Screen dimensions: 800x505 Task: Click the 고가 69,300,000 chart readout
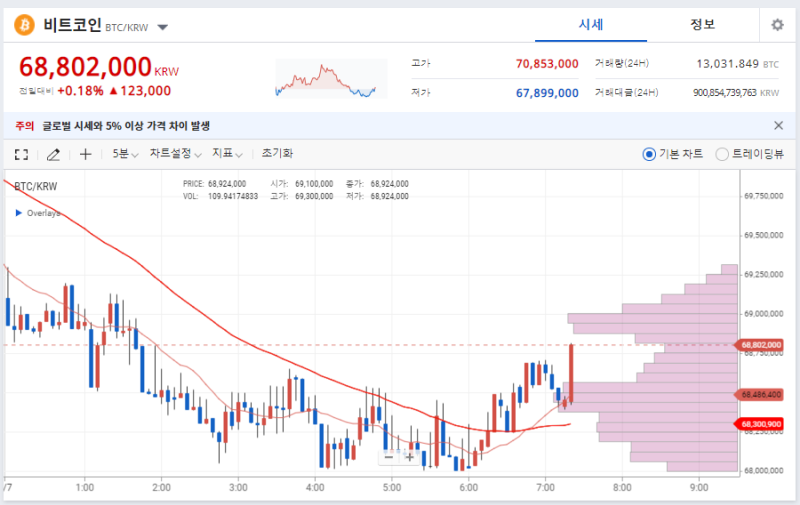(x=302, y=196)
